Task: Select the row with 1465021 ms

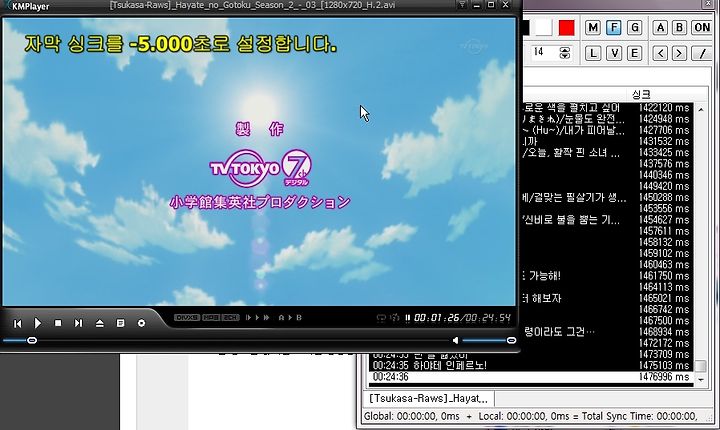Action: 608,298
